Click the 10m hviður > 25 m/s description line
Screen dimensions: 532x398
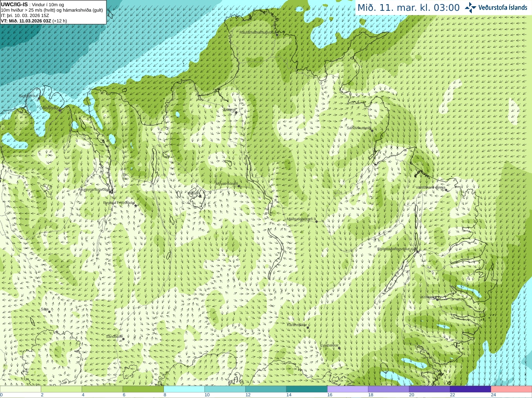coord(52,10)
